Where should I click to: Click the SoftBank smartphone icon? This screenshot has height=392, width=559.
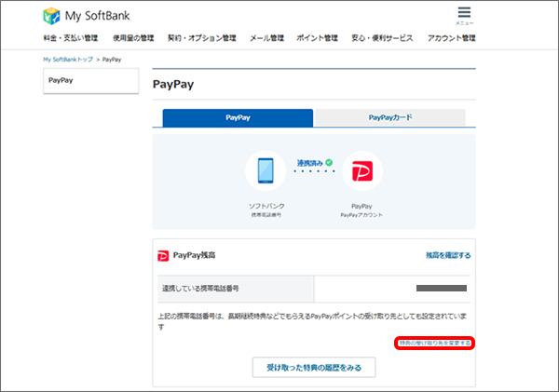(266, 170)
